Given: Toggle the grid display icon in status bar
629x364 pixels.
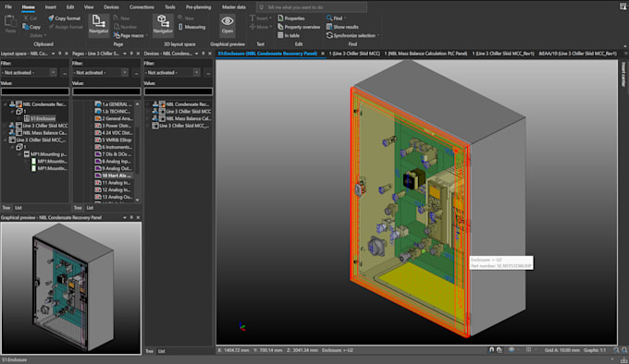Looking at the screenshot, I should click(x=528, y=350).
